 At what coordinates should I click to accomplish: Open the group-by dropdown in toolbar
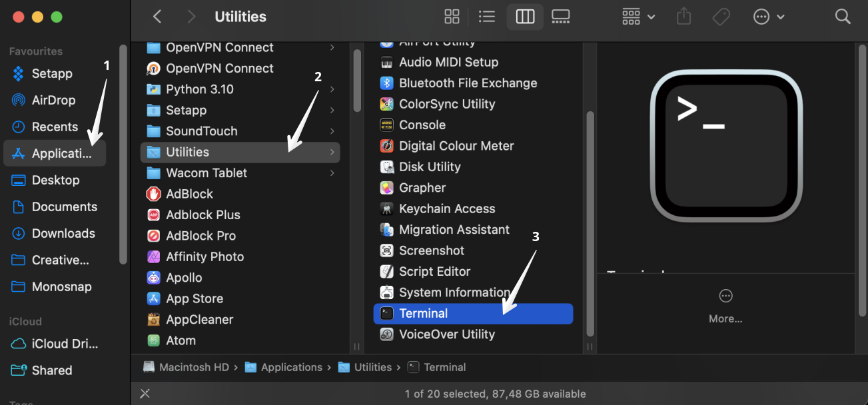click(x=638, y=17)
